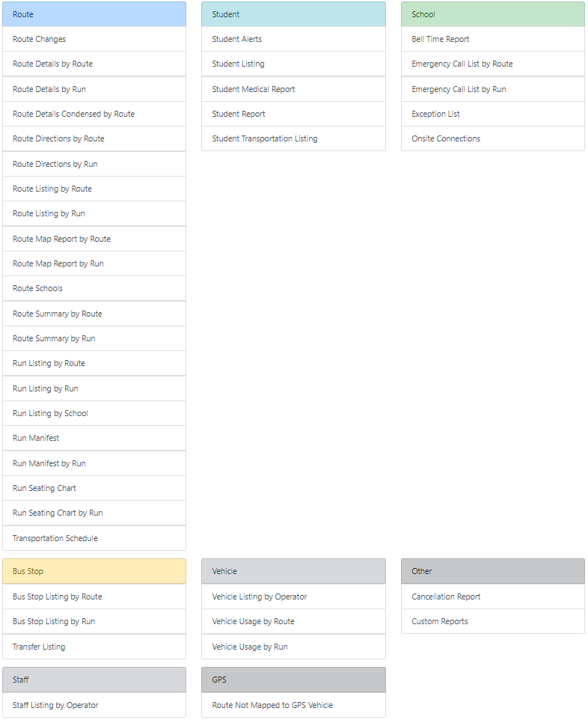Select Student Transportation Listing
The height and width of the screenshot is (720, 588).
point(264,138)
